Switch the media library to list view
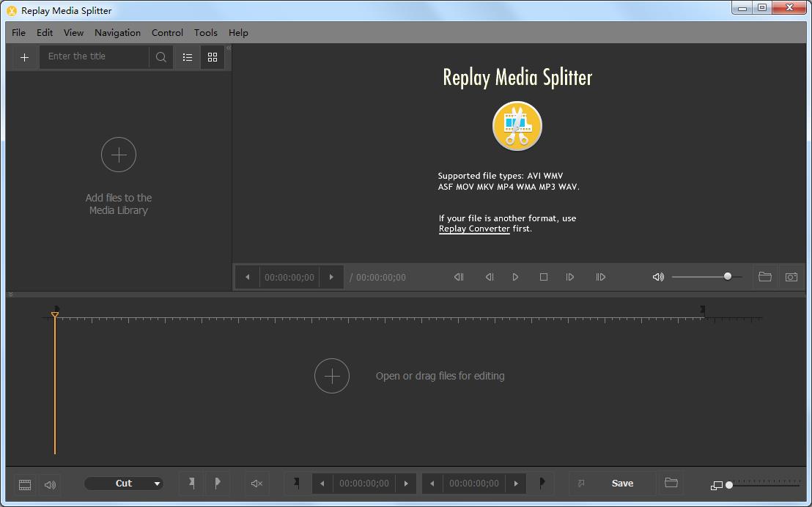The width and height of the screenshot is (812, 507). pos(188,57)
